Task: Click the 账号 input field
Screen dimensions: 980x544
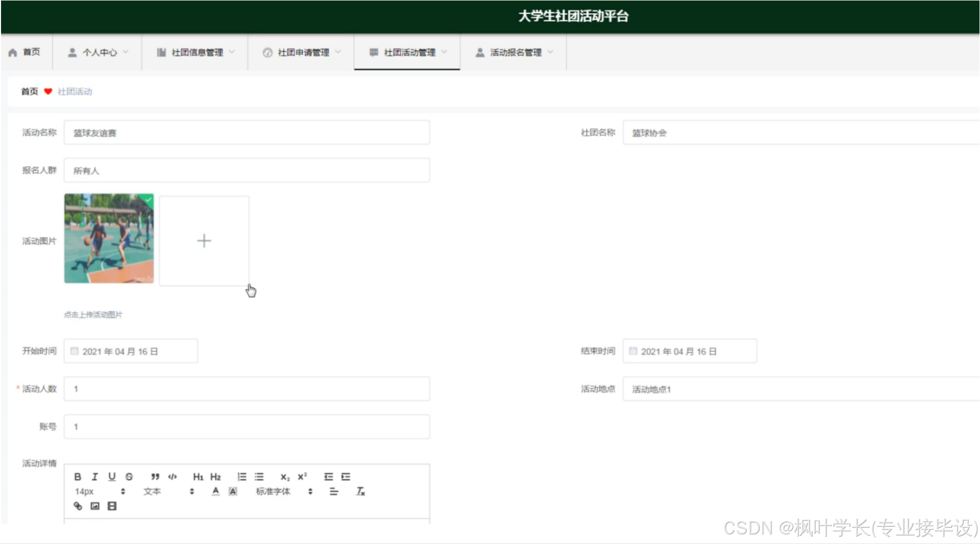Action: [x=247, y=426]
